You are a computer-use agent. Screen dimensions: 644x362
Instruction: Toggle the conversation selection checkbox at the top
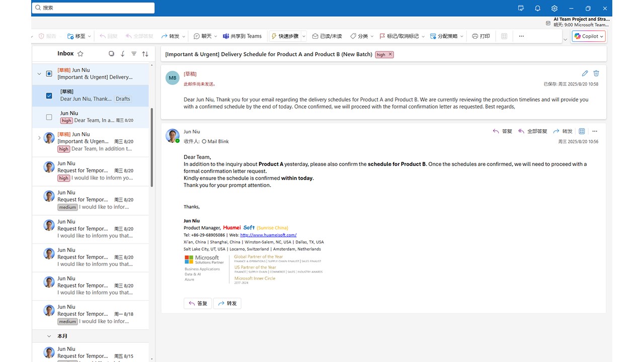click(x=49, y=74)
